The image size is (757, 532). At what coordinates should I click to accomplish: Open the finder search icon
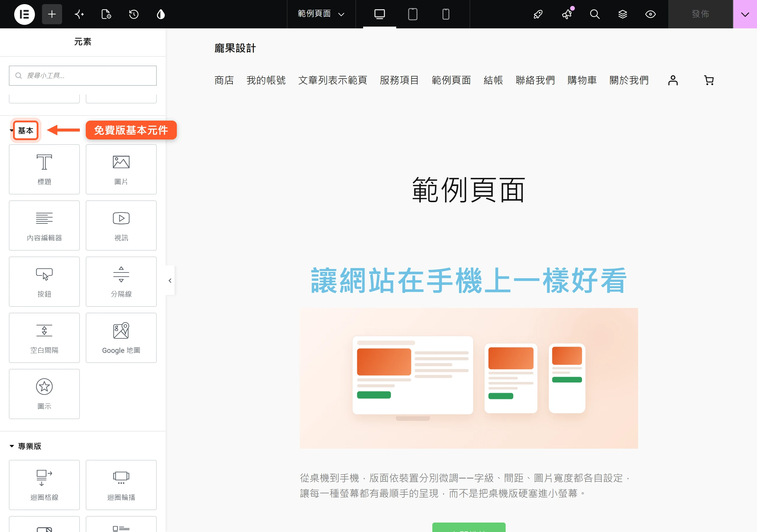coord(595,14)
